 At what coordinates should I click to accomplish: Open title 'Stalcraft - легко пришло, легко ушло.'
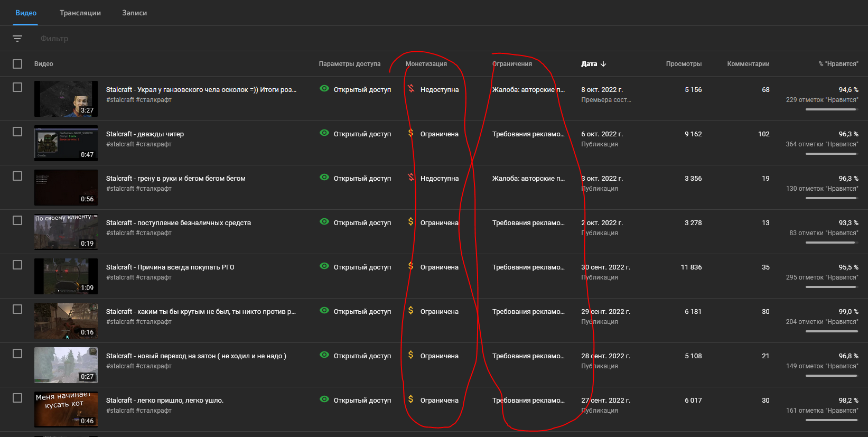[165, 401]
